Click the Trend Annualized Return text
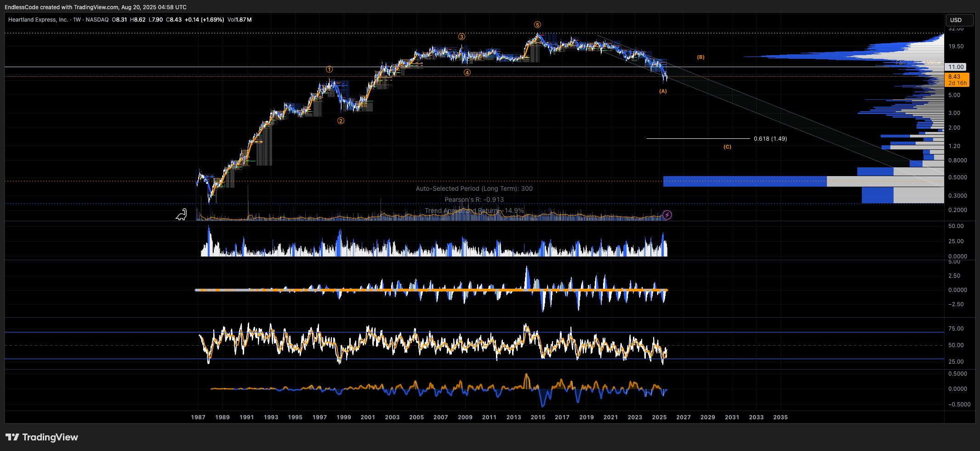This screenshot has height=451, width=980. [474, 211]
